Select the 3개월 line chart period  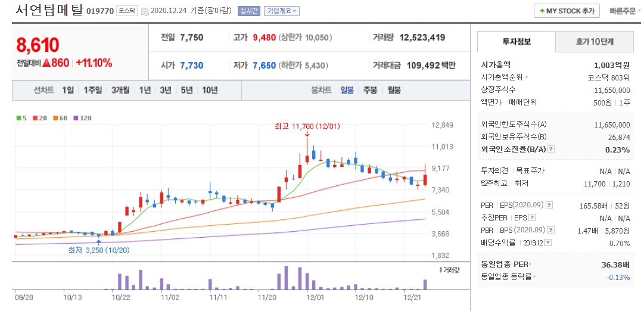tap(120, 91)
